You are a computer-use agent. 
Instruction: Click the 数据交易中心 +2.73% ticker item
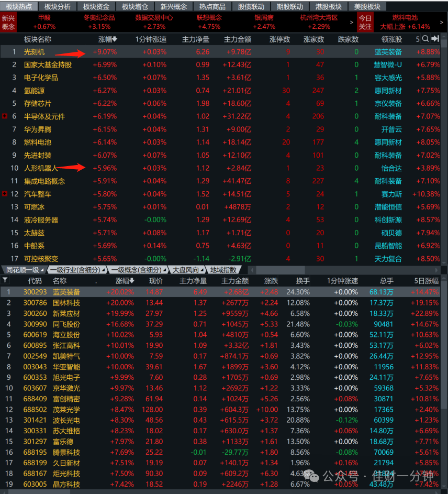[x=154, y=22]
